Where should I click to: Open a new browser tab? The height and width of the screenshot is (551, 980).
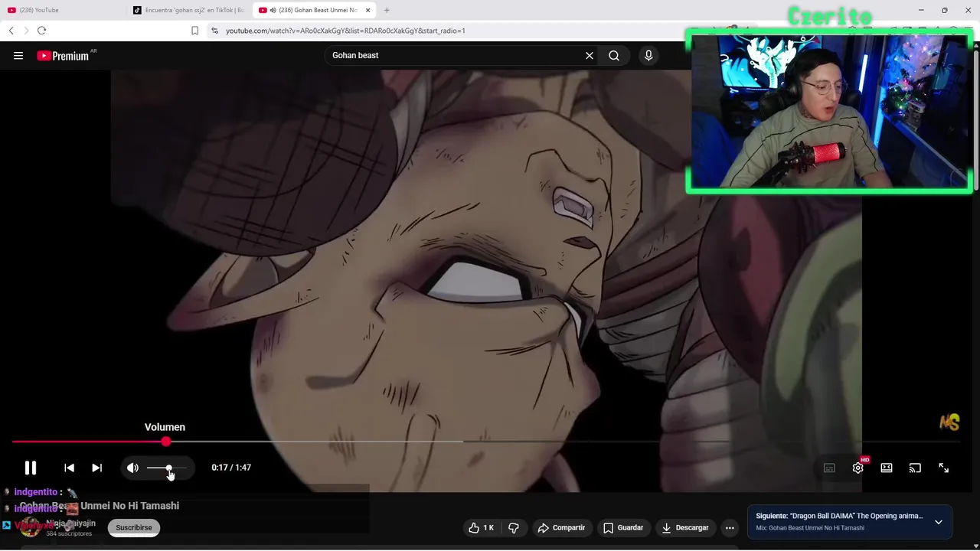tap(387, 10)
